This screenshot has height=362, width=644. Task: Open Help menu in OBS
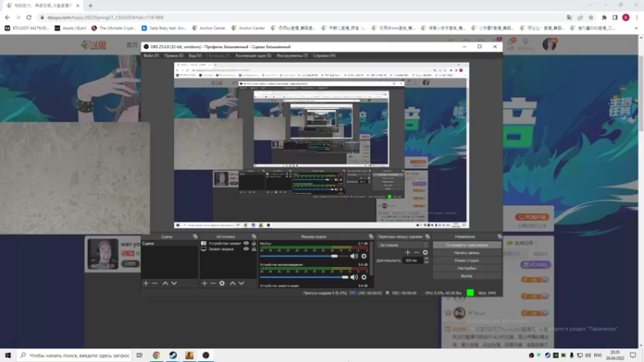(324, 56)
